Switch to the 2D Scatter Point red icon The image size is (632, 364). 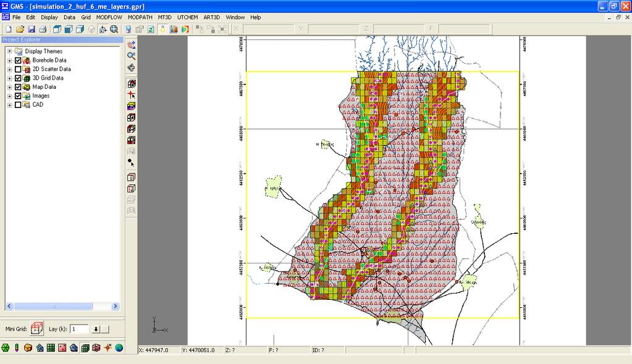(62, 347)
